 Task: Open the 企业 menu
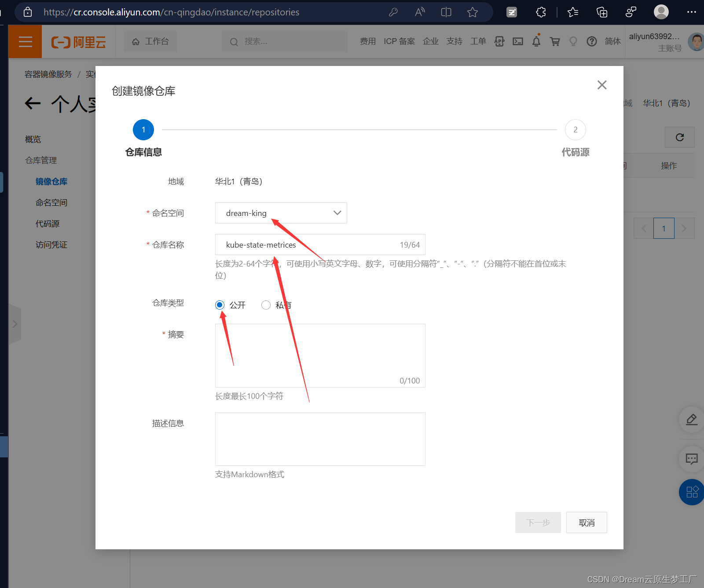[x=431, y=41]
